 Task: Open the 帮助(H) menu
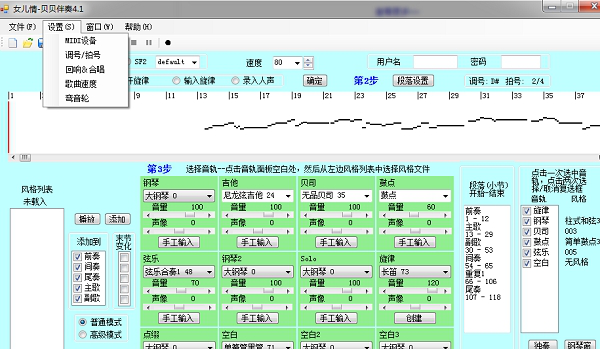pyautogui.click(x=138, y=27)
